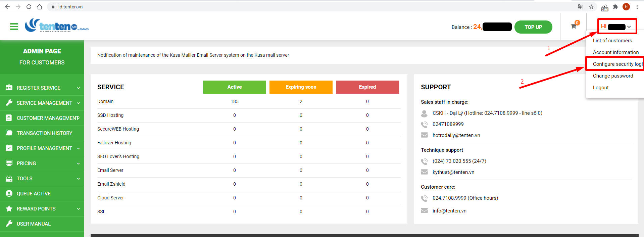Click Domain active count 185

[x=235, y=101]
